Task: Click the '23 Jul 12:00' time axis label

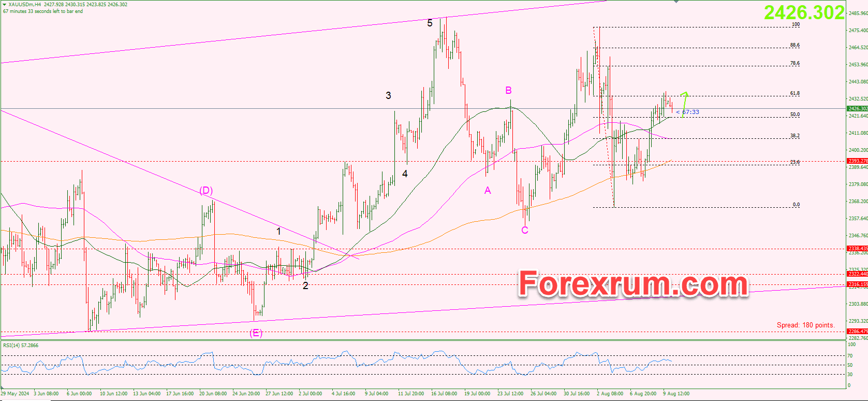Action: tap(510, 394)
